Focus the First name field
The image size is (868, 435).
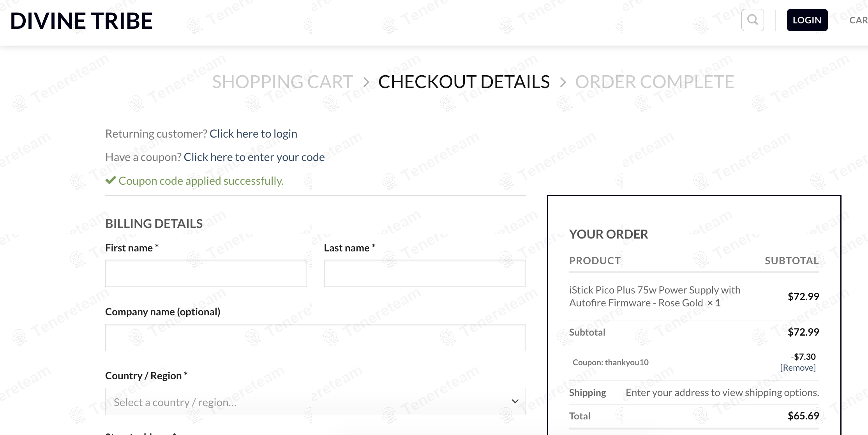point(206,273)
